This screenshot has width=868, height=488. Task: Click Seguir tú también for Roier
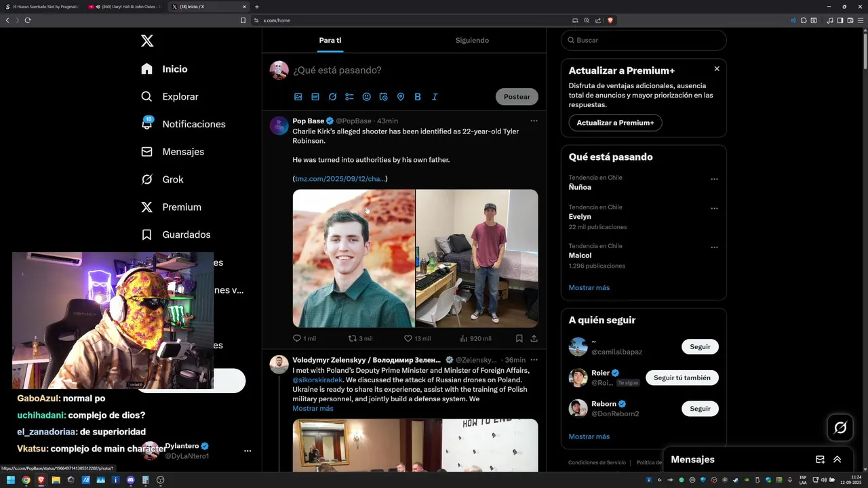[682, 378]
